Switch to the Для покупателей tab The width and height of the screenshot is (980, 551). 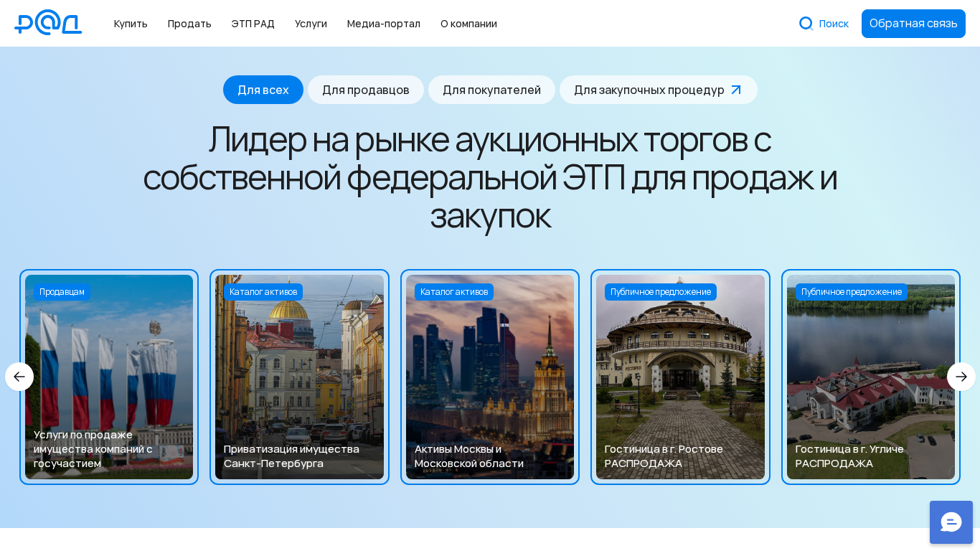(491, 90)
